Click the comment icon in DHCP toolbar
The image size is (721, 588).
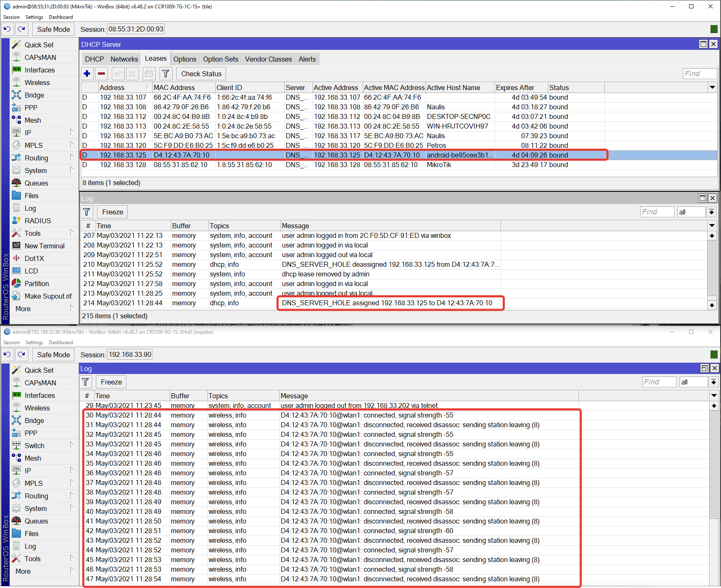click(149, 74)
